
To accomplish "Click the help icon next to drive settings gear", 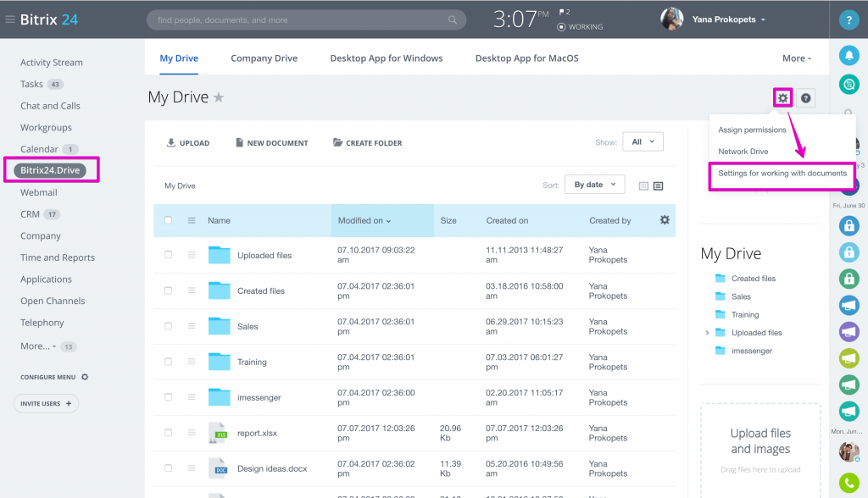I will 805,98.
